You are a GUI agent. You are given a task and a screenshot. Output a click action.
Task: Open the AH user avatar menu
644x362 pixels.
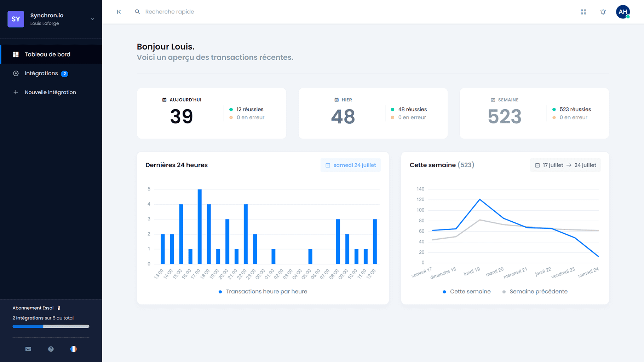tap(623, 12)
